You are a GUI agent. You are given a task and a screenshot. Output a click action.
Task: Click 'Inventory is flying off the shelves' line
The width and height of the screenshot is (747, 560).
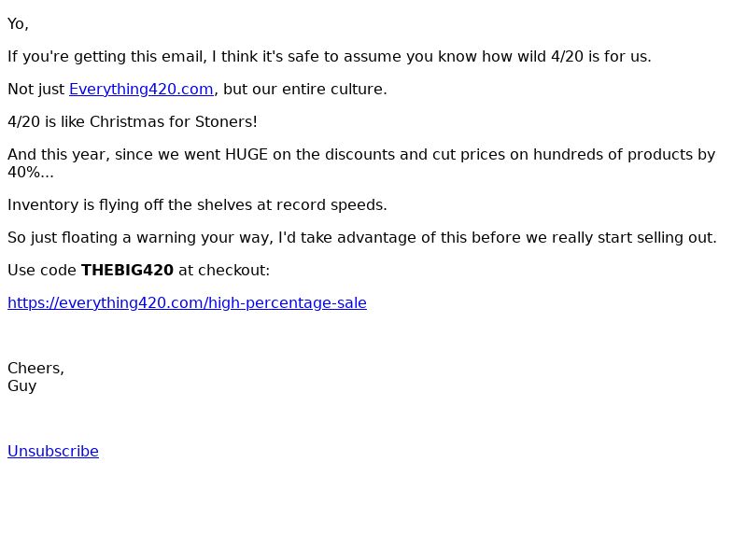pos(197,204)
